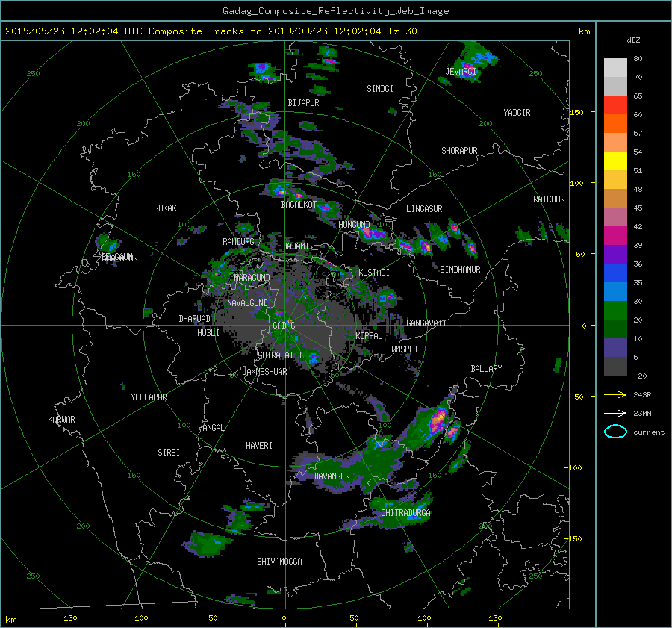Click the yellow 24SR arrow legend icon
Image resolution: width=672 pixels, height=628 pixels.
click(615, 394)
